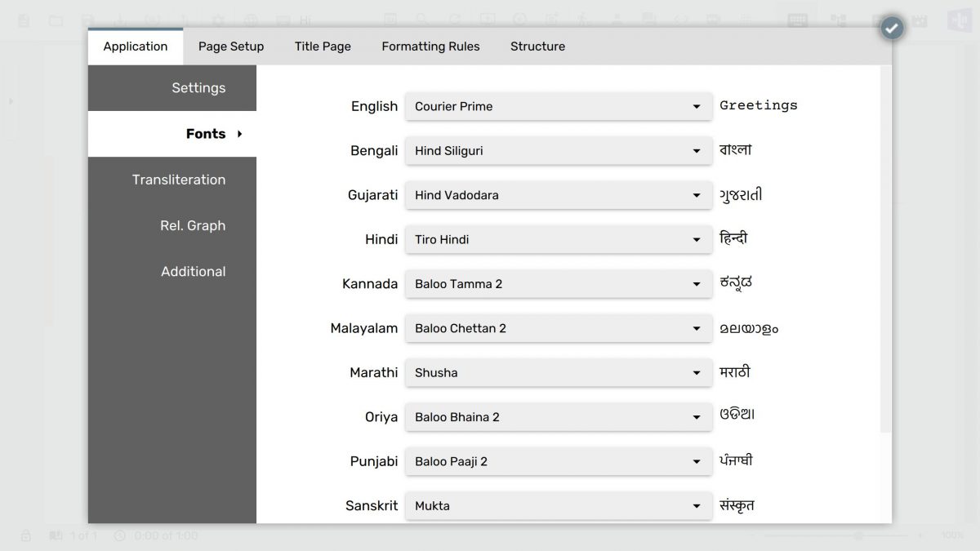The height and width of the screenshot is (551, 980).
Task: Click the gear settings icon in the toolbar
Action: point(219,19)
